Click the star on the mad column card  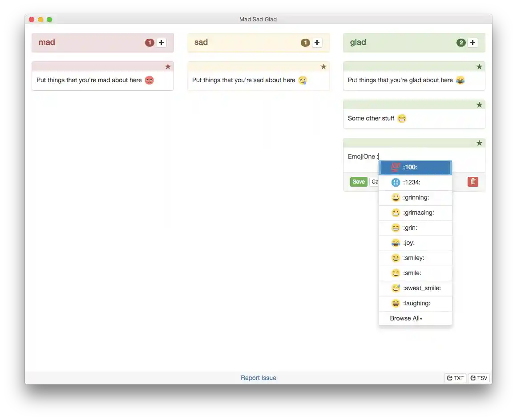coord(168,67)
